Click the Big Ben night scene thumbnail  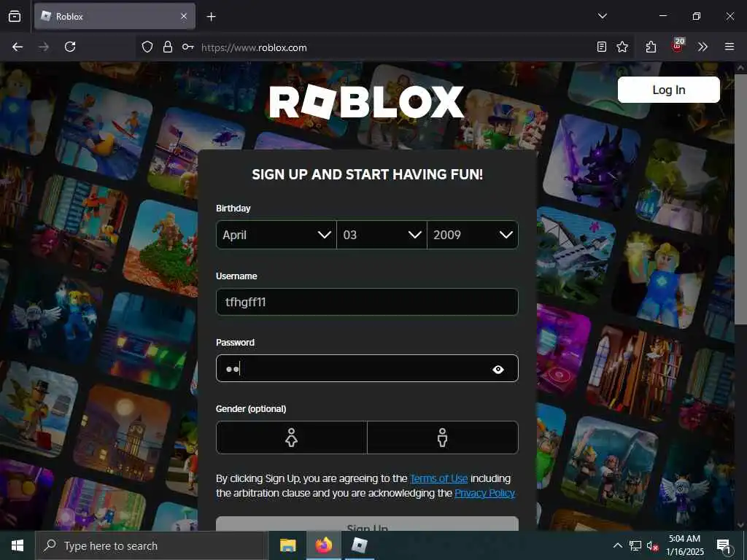point(122,433)
